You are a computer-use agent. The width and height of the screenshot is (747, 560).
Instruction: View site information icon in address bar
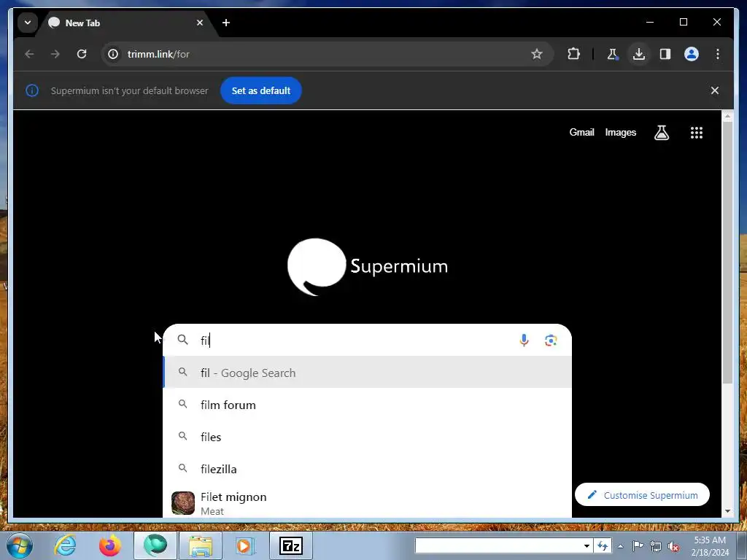coord(113,54)
